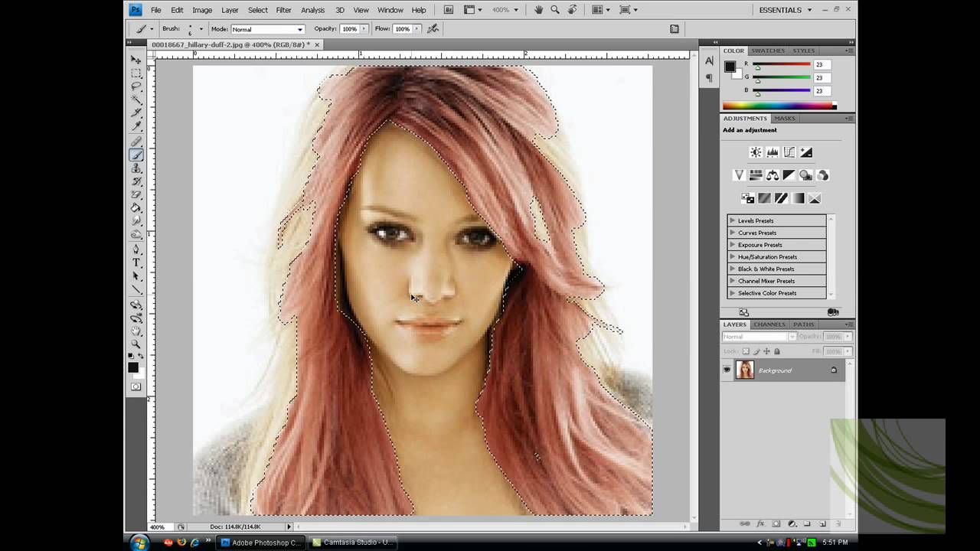Open the Flow slider dropdown arrow
Viewport: 980px width, 551px height.
[416, 29]
